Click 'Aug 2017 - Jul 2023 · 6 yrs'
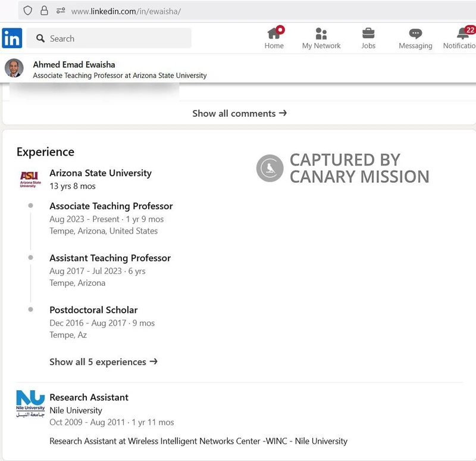 coord(98,271)
